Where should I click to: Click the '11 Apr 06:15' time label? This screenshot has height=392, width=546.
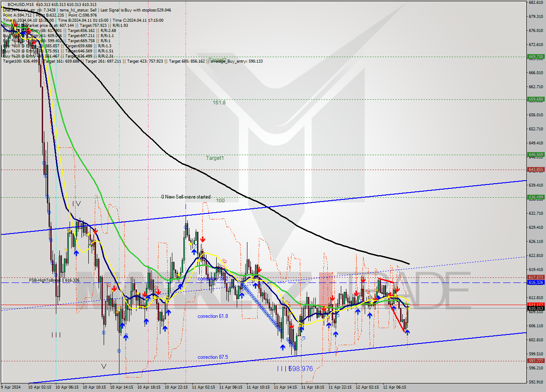231,388
